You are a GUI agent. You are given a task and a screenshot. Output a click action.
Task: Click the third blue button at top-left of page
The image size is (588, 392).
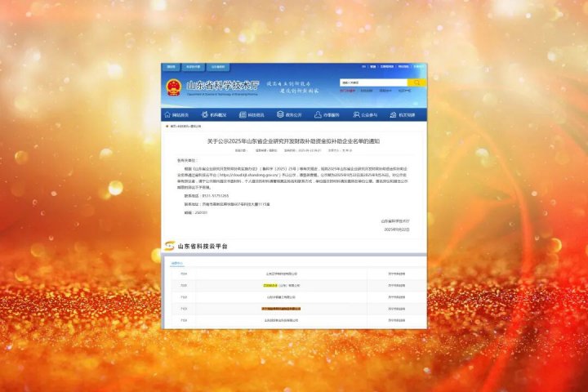click(218, 66)
